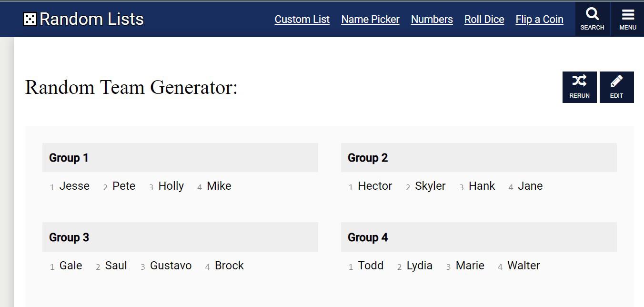Open the Name Picker page

370,19
